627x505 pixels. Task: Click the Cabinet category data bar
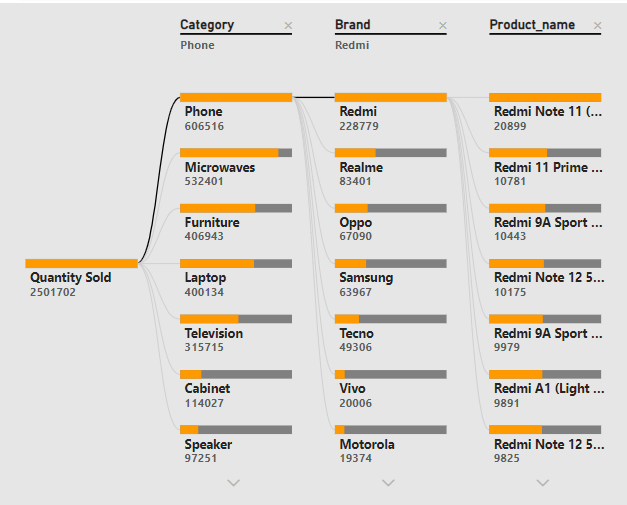click(236, 374)
